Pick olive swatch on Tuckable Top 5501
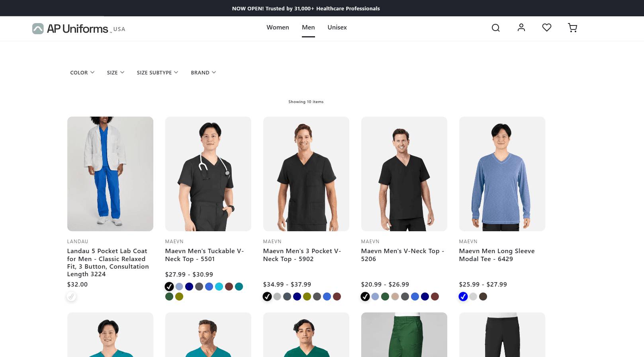644x357 pixels. tap(179, 297)
